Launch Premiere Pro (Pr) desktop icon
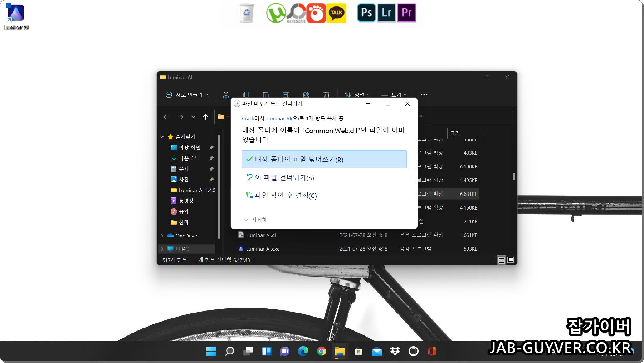The image size is (644, 363). click(x=407, y=13)
